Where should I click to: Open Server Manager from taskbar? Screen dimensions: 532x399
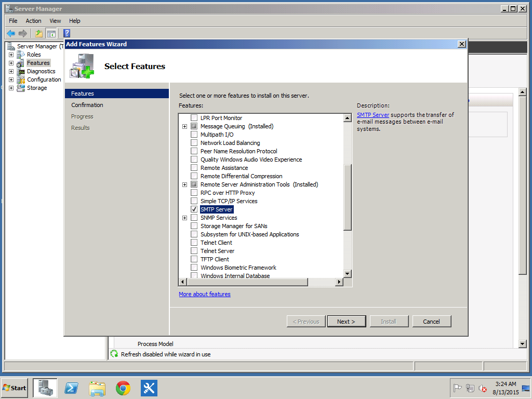(x=45, y=388)
